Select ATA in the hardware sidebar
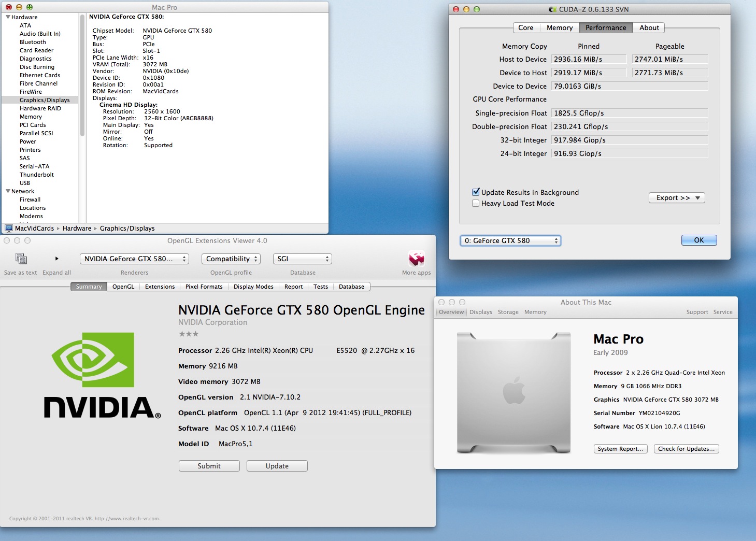Screen dimensions: 756x541 tap(25, 25)
